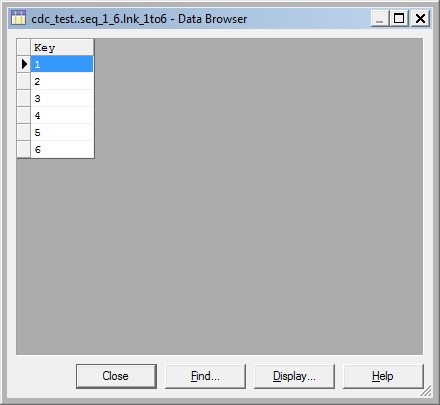Click the window resize grip corner
The width and height of the screenshot is (440, 405).
426,391
